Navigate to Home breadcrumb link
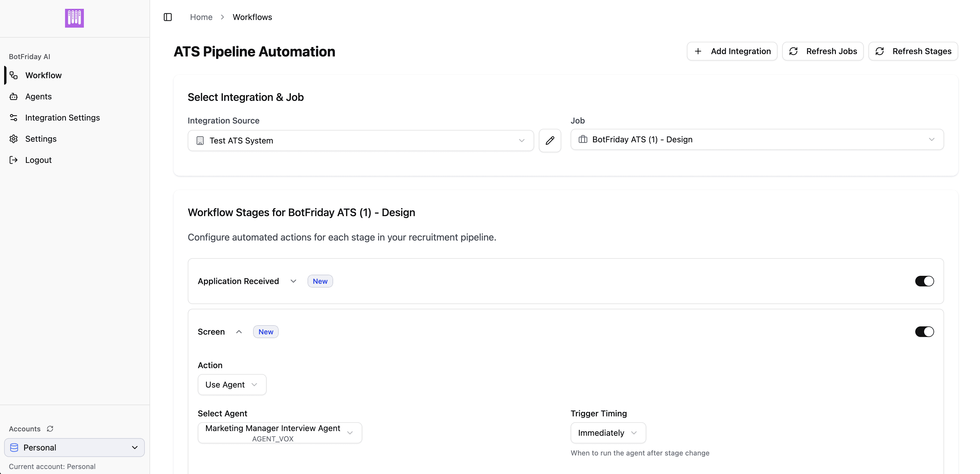 [x=201, y=17]
